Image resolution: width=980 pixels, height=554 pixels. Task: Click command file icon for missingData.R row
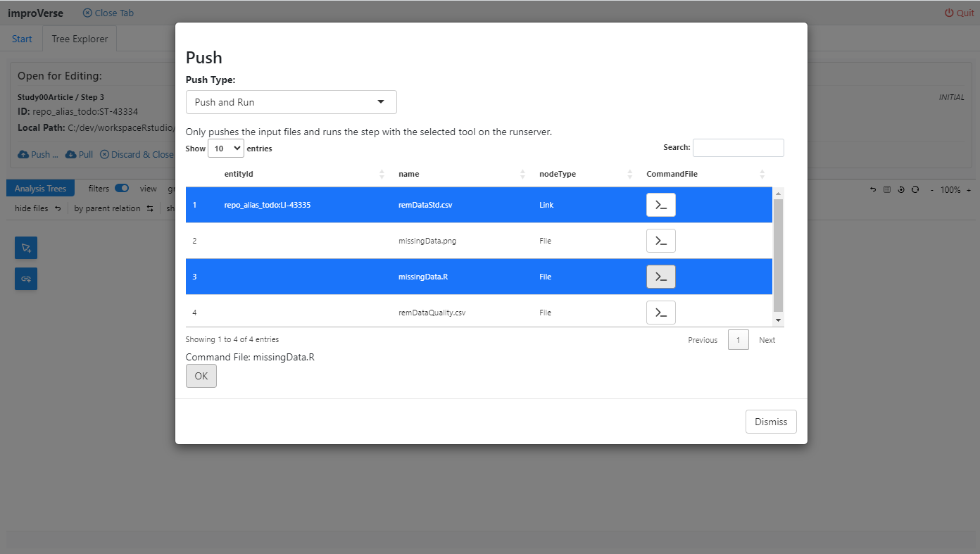[x=660, y=277]
